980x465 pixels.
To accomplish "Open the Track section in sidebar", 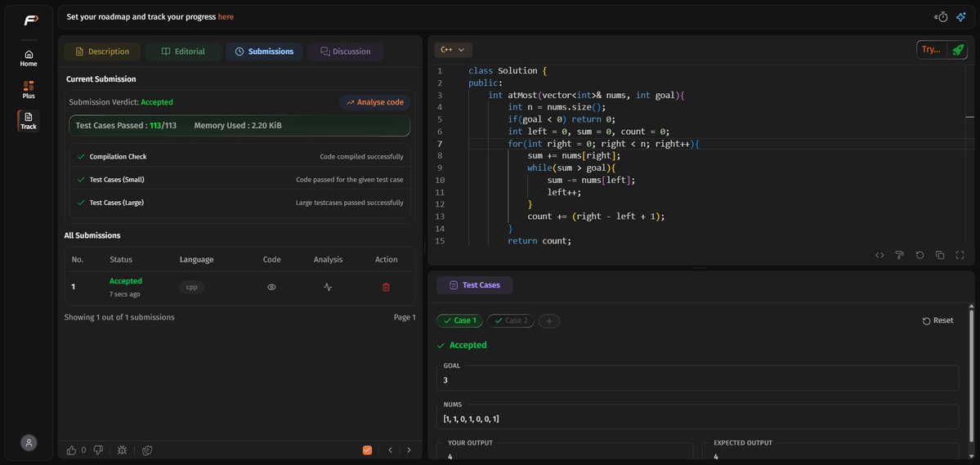I will click(29, 121).
